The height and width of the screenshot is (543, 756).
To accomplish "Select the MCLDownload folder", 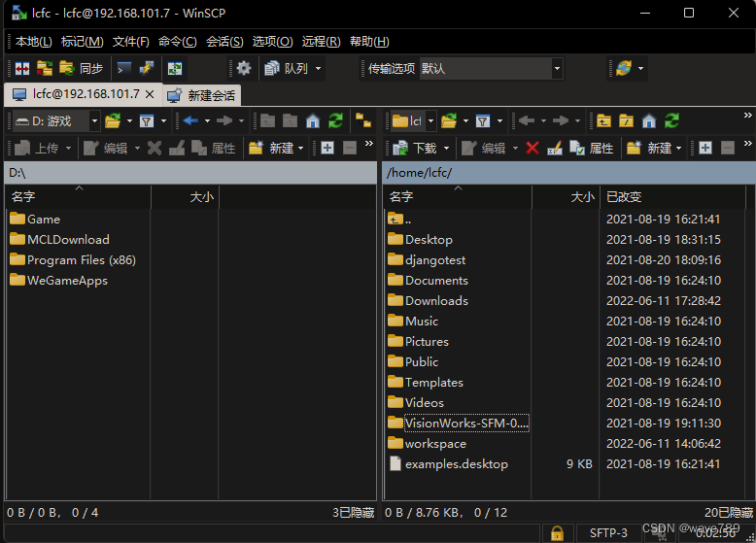I will click(60, 240).
